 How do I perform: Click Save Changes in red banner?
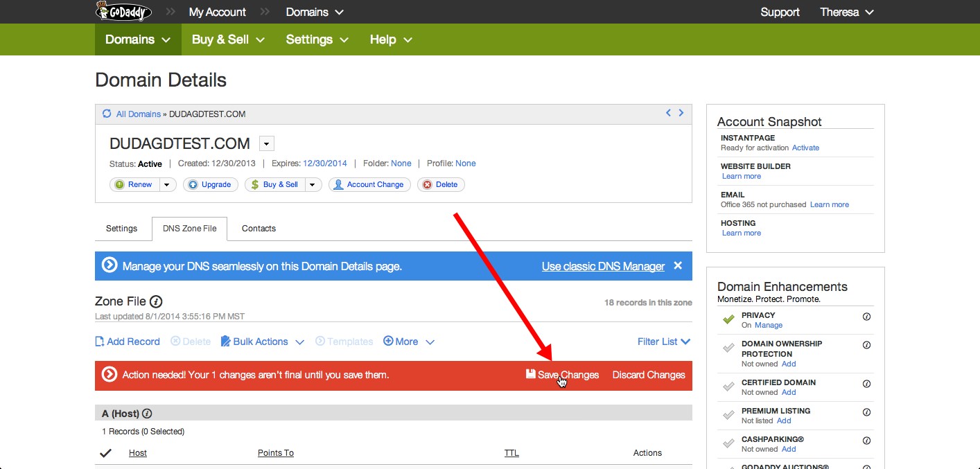[x=562, y=375]
